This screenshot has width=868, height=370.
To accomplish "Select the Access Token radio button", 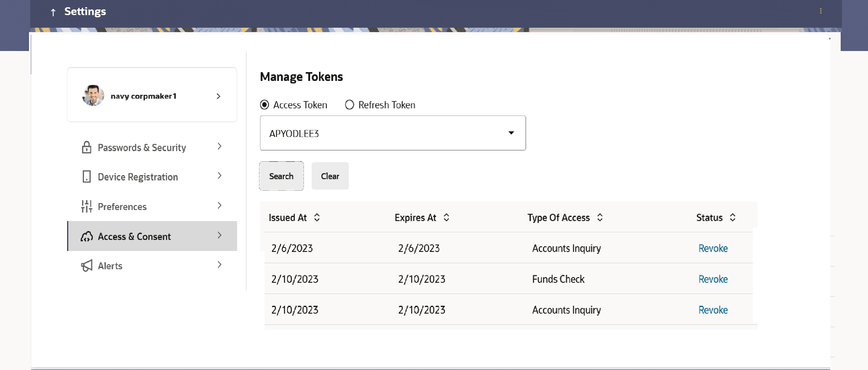I will (x=264, y=105).
